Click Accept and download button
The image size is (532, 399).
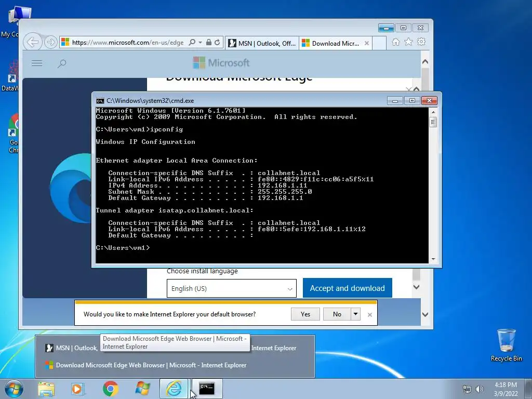pyautogui.click(x=348, y=288)
